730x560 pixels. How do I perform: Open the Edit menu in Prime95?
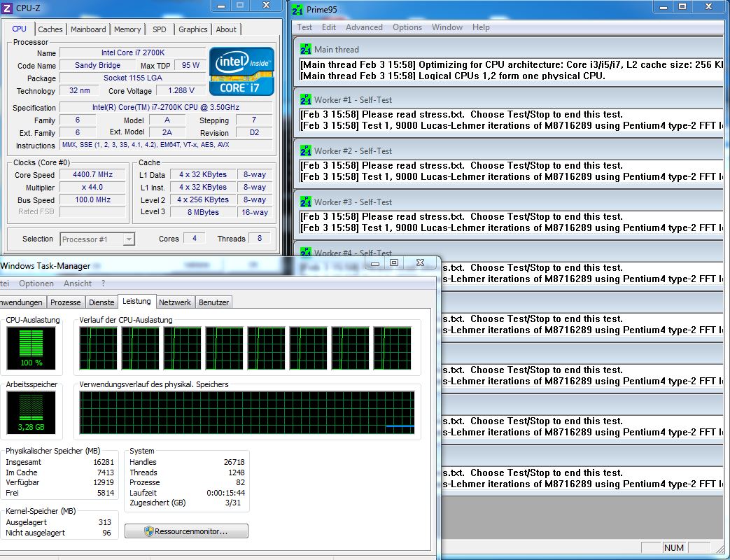[329, 27]
